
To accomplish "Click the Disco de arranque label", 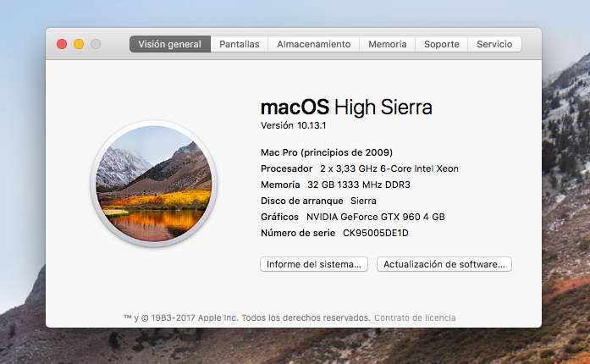I will (302, 201).
